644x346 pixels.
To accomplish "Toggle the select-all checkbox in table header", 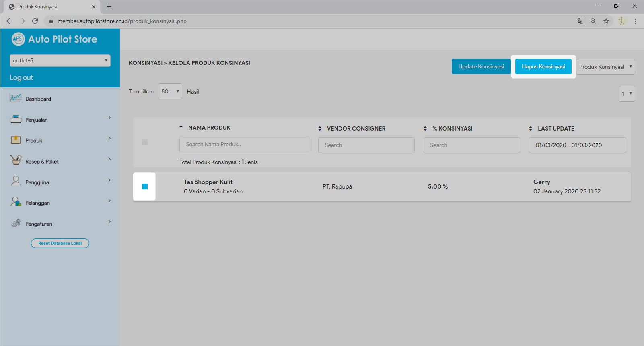I will (145, 142).
